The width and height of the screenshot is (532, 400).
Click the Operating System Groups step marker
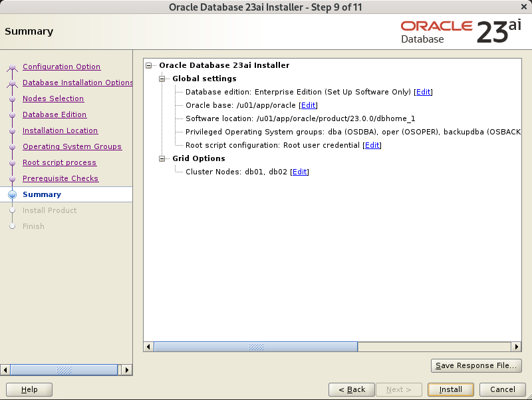(12, 146)
